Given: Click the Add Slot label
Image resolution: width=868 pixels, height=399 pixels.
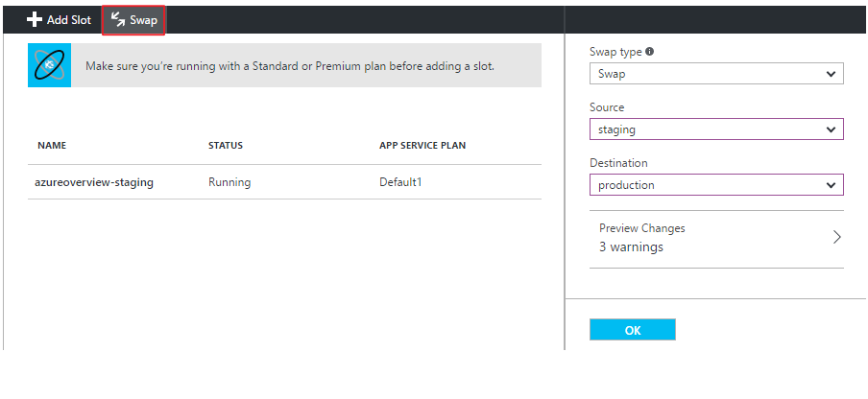Looking at the screenshot, I should click(x=69, y=20).
